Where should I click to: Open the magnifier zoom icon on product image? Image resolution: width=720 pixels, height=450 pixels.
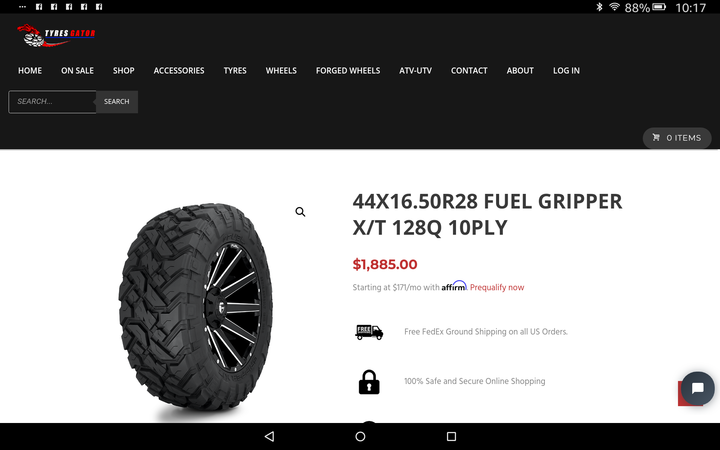[x=300, y=212]
